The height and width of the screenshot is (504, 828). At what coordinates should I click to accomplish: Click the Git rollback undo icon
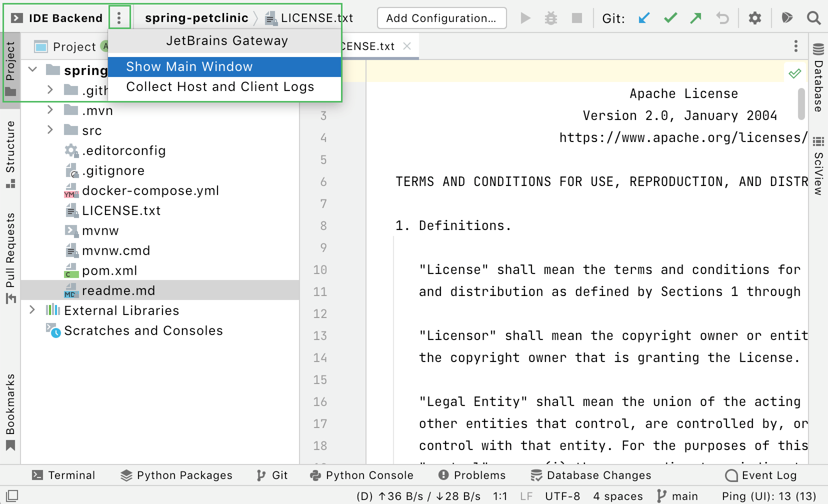(x=722, y=18)
